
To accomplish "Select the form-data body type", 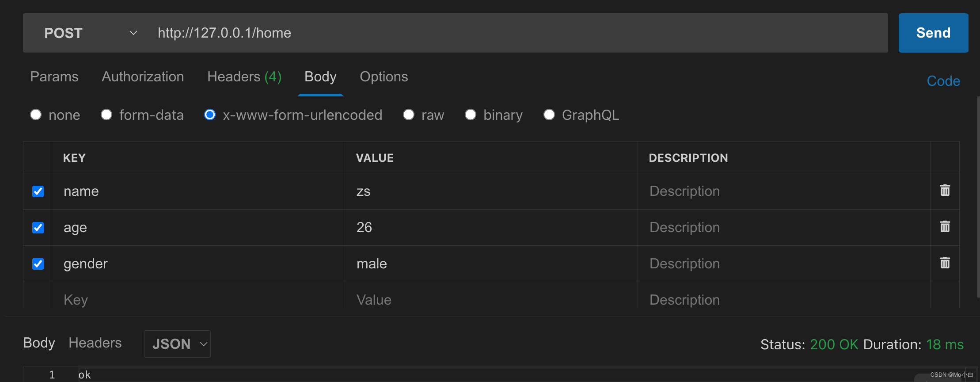I will tap(106, 115).
